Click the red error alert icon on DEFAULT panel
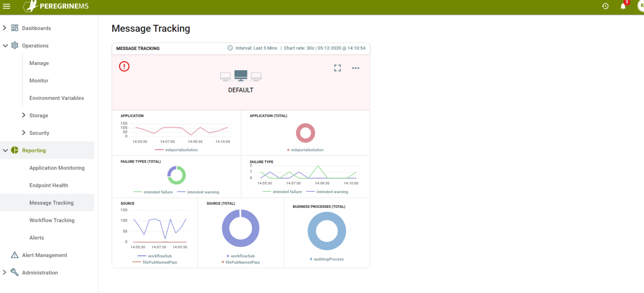The height and width of the screenshot is (293, 644). click(x=124, y=66)
